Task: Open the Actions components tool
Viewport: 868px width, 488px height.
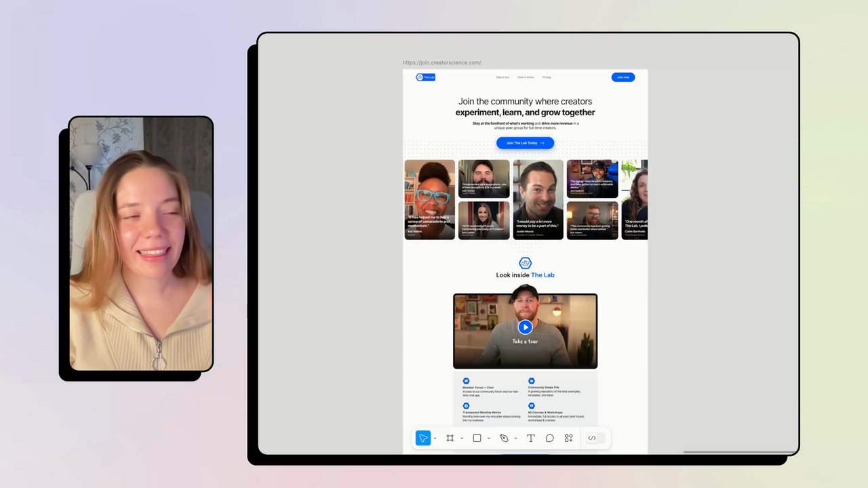Action: pyautogui.click(x=569, y=439)
